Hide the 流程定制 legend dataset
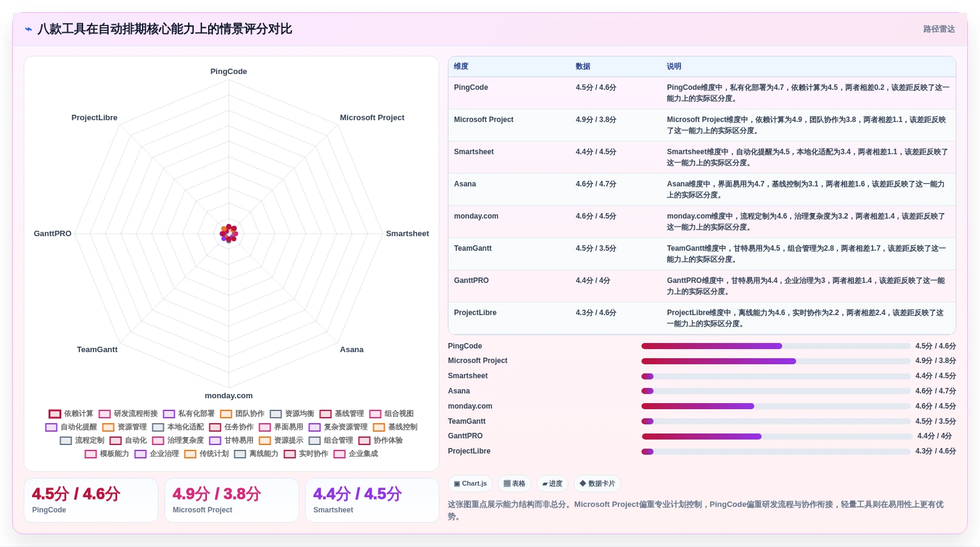This screenshot has height=547, width=980. pyautogui.click(x=82, y=440)
